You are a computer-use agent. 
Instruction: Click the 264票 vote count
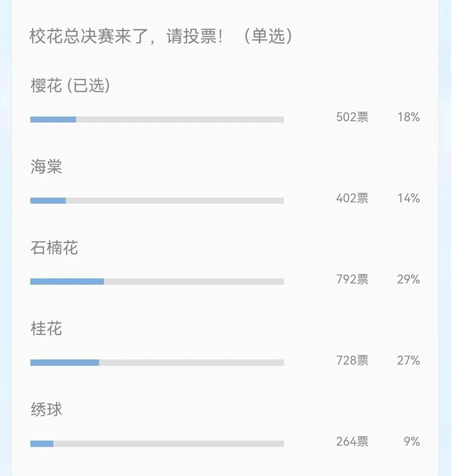[x=352, y=441]
